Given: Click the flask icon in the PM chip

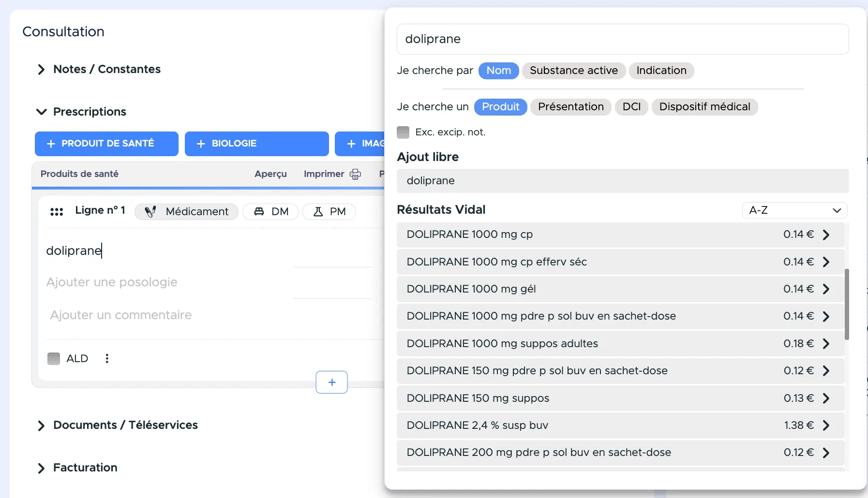Looking at the screenshot, I should (318, 211).
